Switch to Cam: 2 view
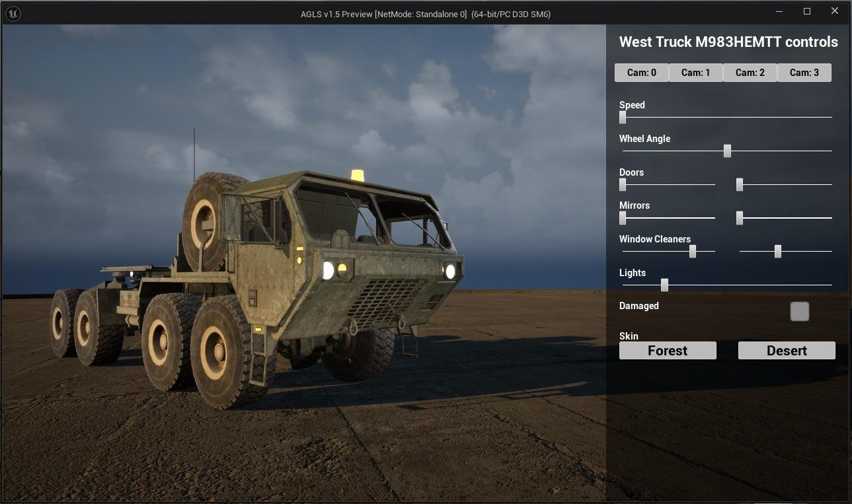The width and height of the screenshot is (852, 504). (750, 73)
